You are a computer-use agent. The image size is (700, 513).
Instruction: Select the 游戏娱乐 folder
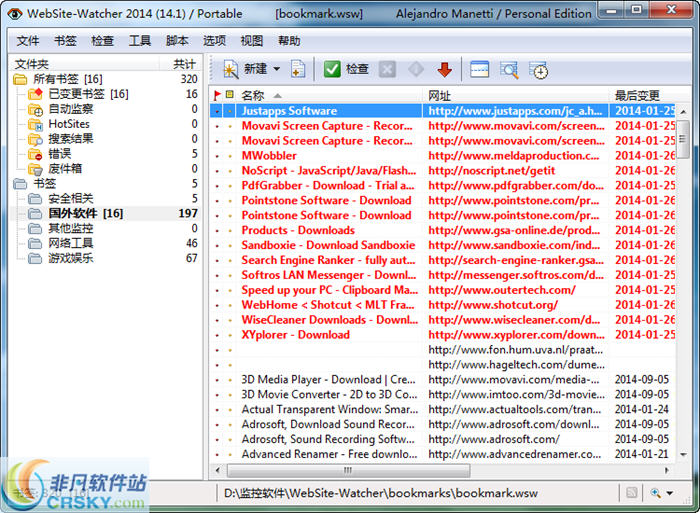[x=71, y=259]
